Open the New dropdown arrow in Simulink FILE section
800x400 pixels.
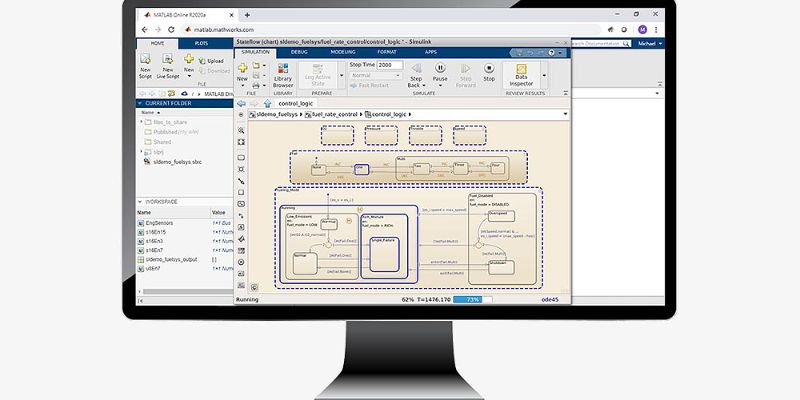(242, 85)
